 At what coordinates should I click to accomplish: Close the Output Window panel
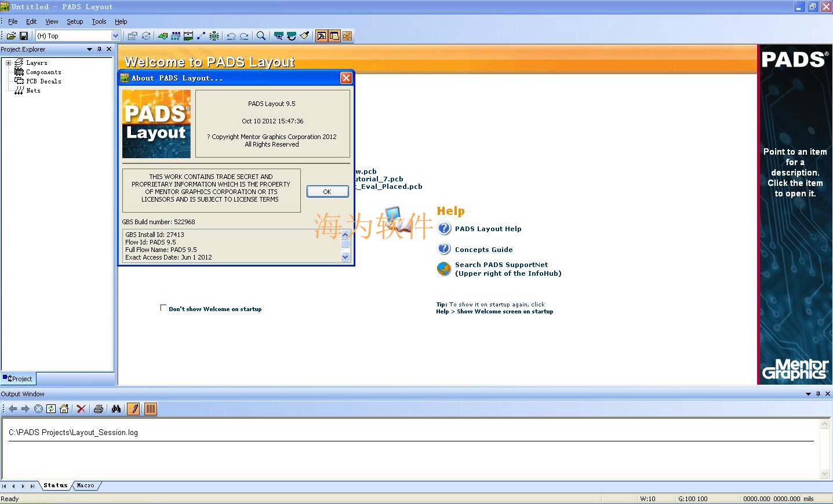click(828, 394)
